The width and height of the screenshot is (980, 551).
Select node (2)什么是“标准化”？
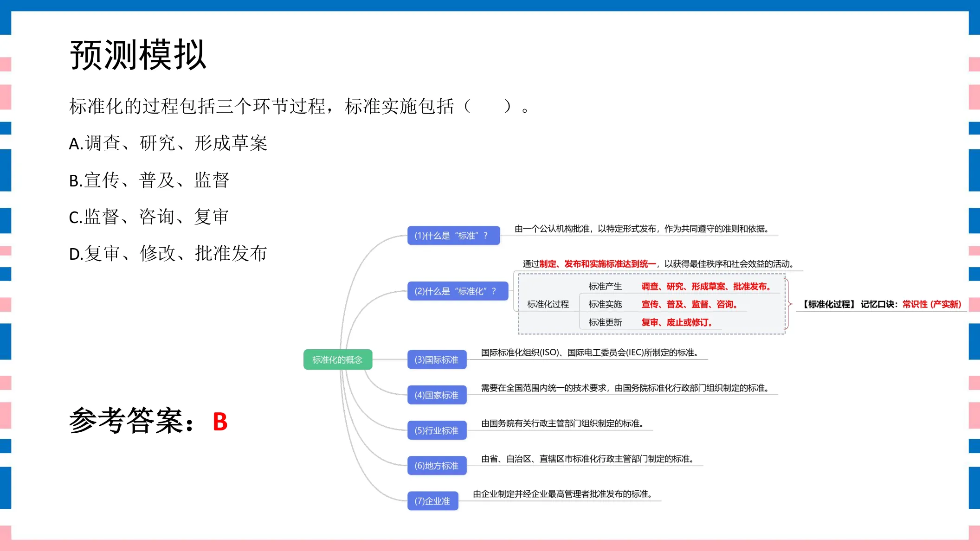(x=458, y=291)
